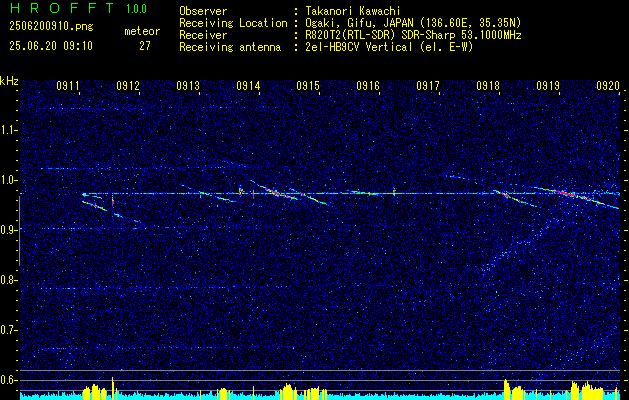Click the 'Observer' field label

tap(203, 11)
